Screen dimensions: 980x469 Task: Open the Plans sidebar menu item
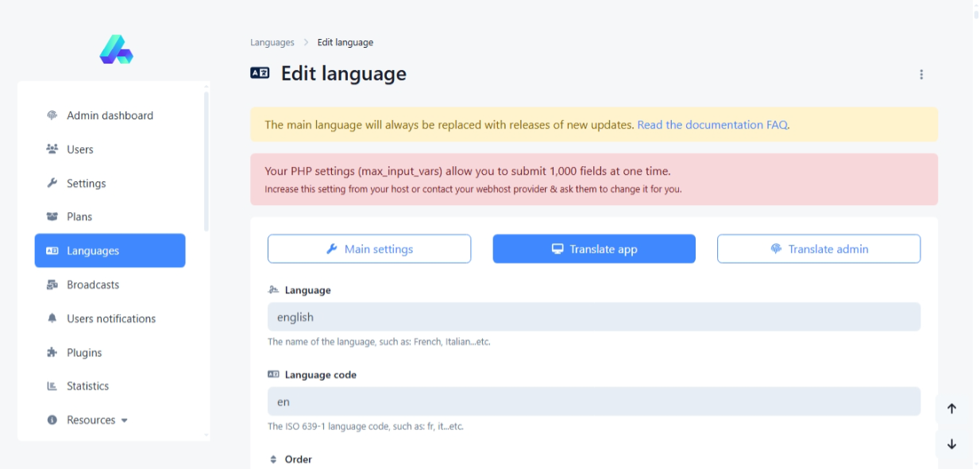pos(79,217)
